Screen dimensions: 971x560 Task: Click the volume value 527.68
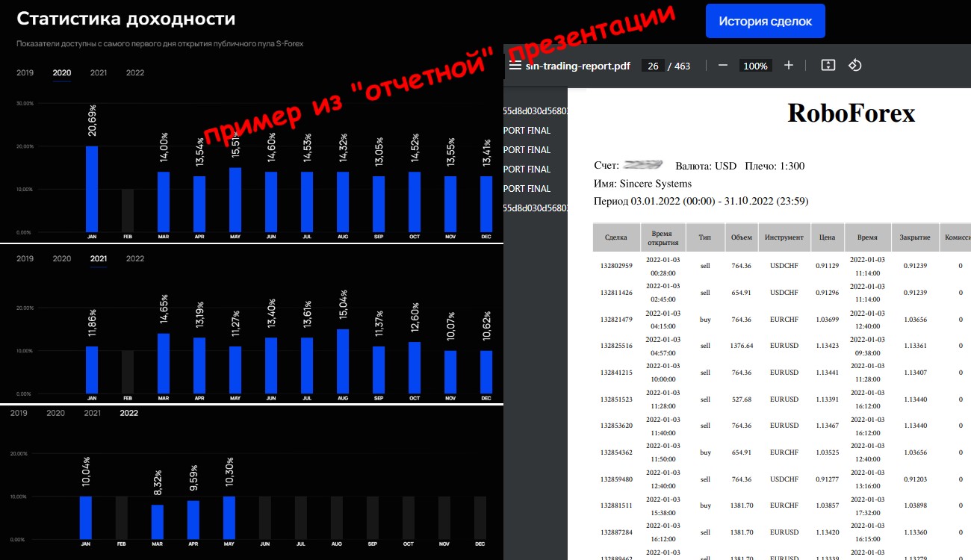tap(742, 399)
